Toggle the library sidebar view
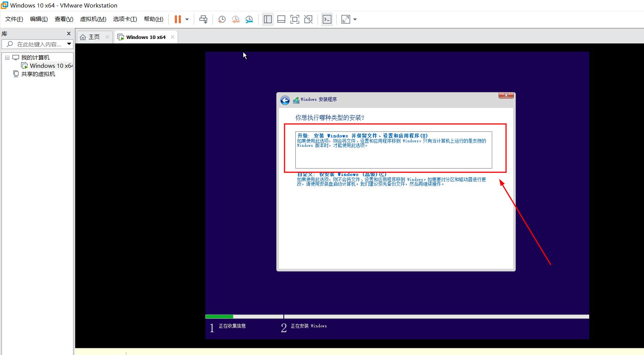Viewport: 644px width, 355px height. coord(268,19)
